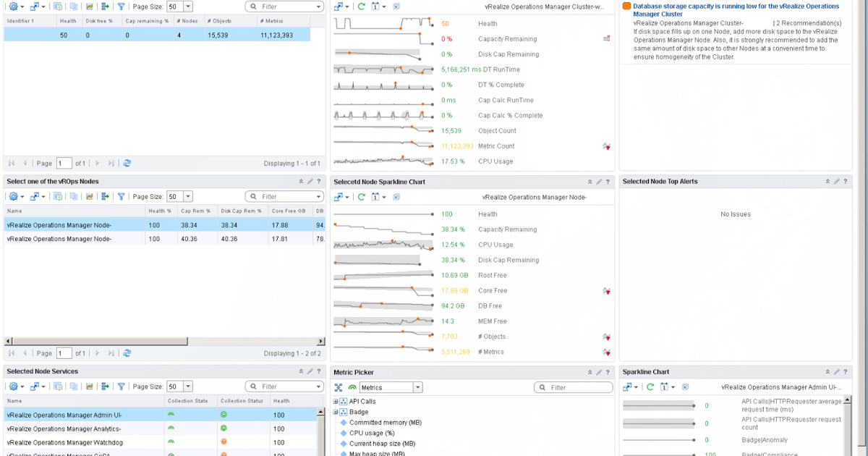Expand the API Calls metric group

click(x=336, y=400)
